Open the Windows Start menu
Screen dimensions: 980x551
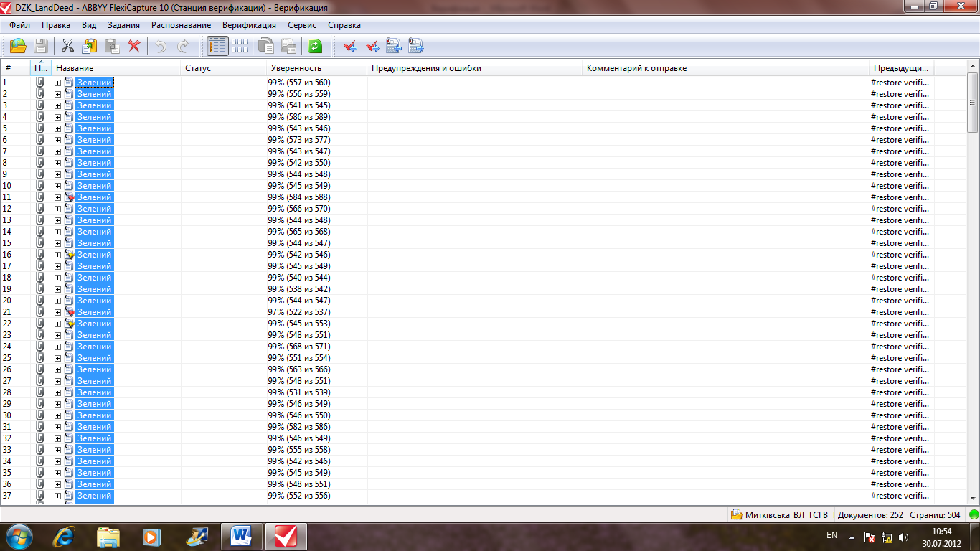click(x=19, y=536)
